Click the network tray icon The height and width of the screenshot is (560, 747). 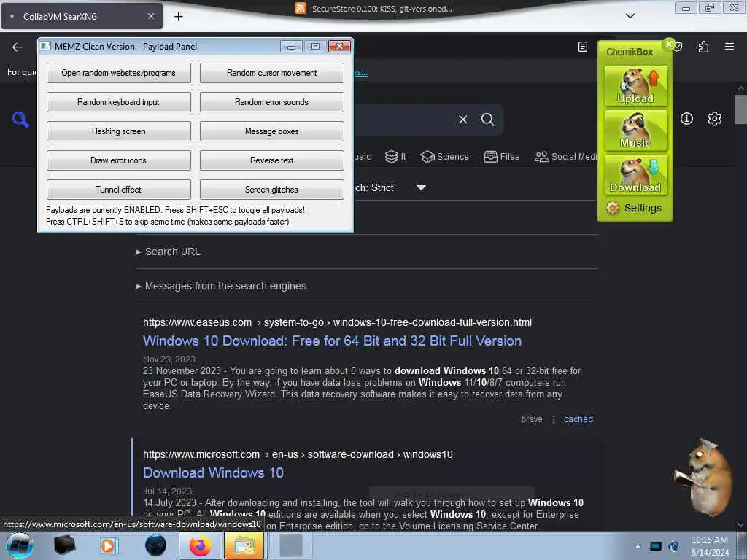point(656,546)
